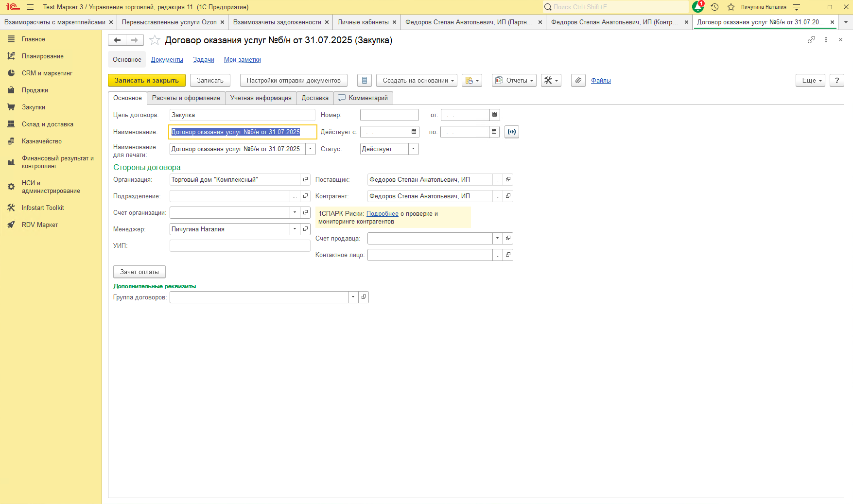The image size is (853, 504).
Task: Open Закупки section in sidebar
Action: tap(34, 107)
